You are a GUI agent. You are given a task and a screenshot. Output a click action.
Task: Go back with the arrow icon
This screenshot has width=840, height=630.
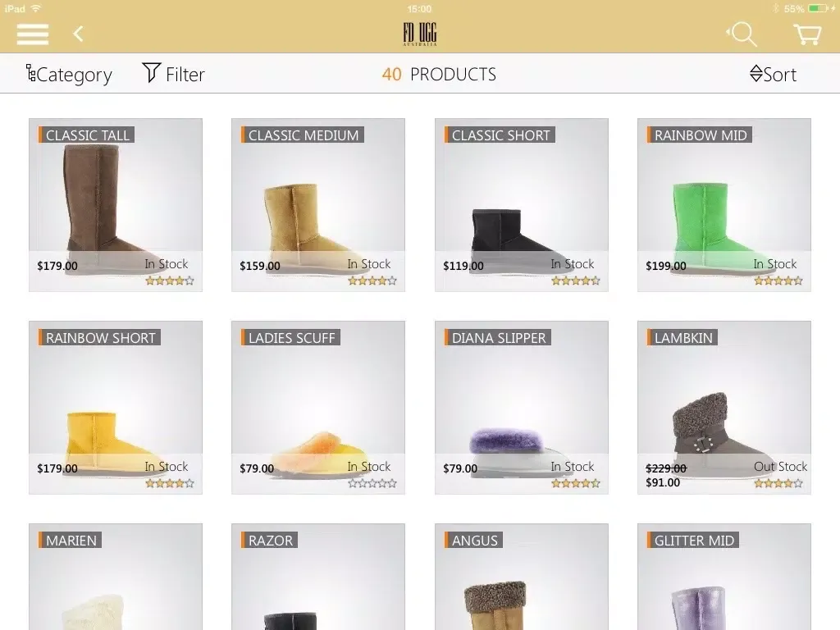[x=78, y=34]
